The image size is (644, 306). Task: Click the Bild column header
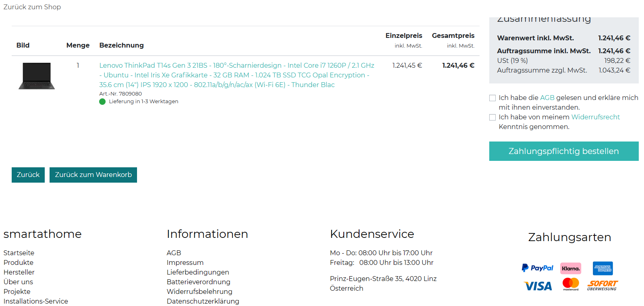coord(23,45)
